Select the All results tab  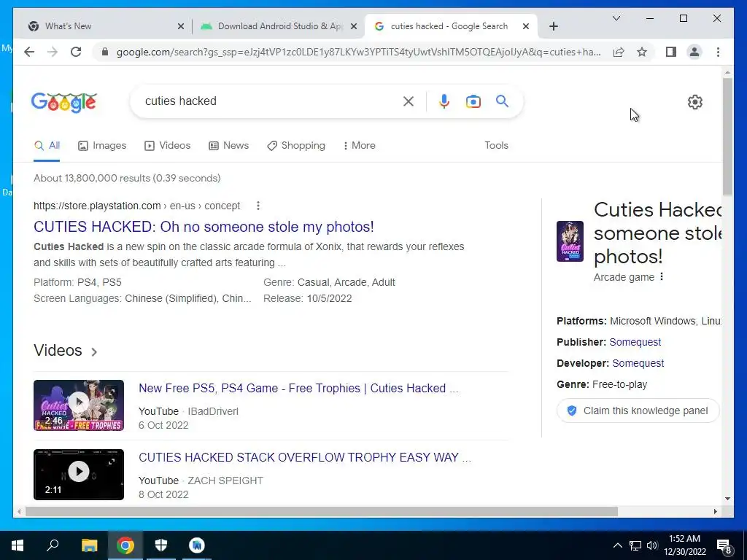point(47,145)
